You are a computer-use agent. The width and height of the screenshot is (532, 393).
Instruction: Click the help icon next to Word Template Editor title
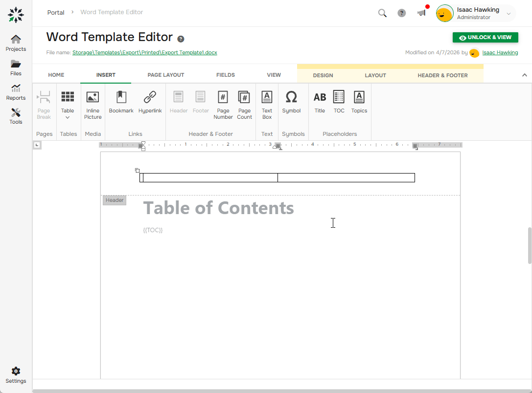pos(181,39)
